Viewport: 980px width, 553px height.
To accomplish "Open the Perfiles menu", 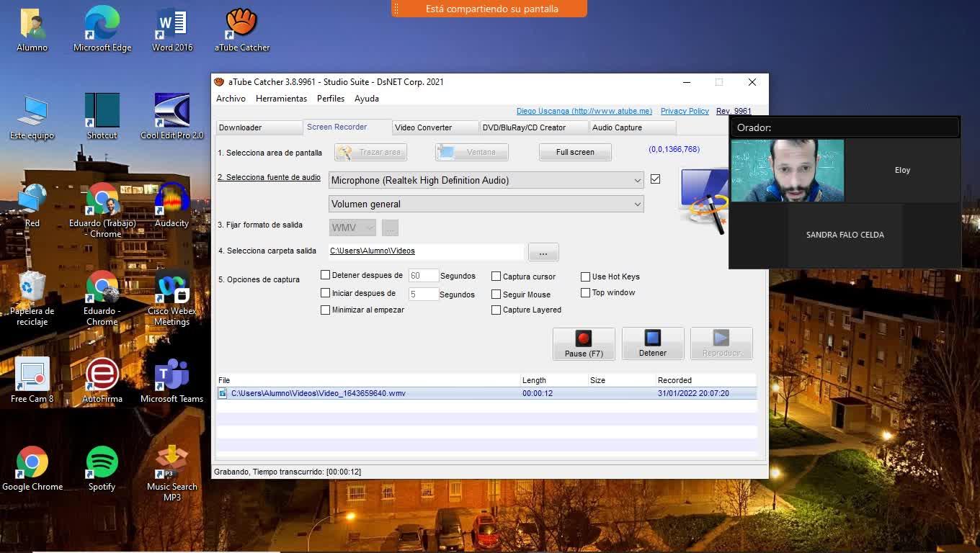I will tap(331, 99).
